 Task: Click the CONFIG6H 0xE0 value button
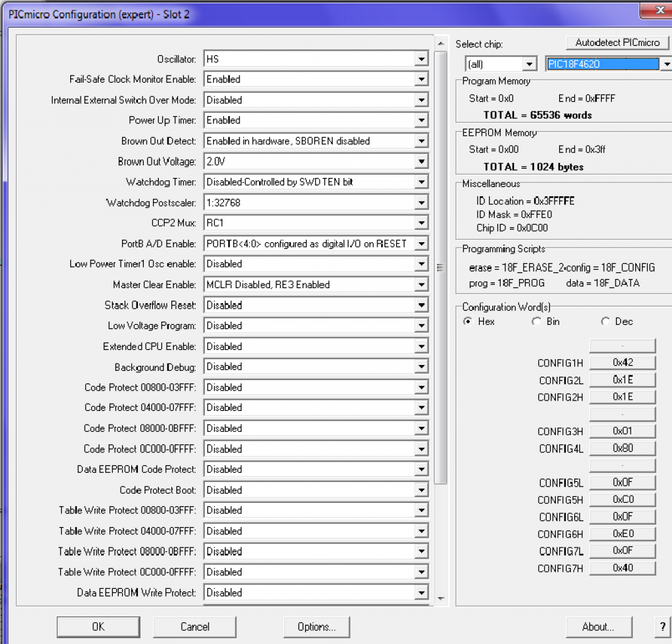(x=622, y=534)
